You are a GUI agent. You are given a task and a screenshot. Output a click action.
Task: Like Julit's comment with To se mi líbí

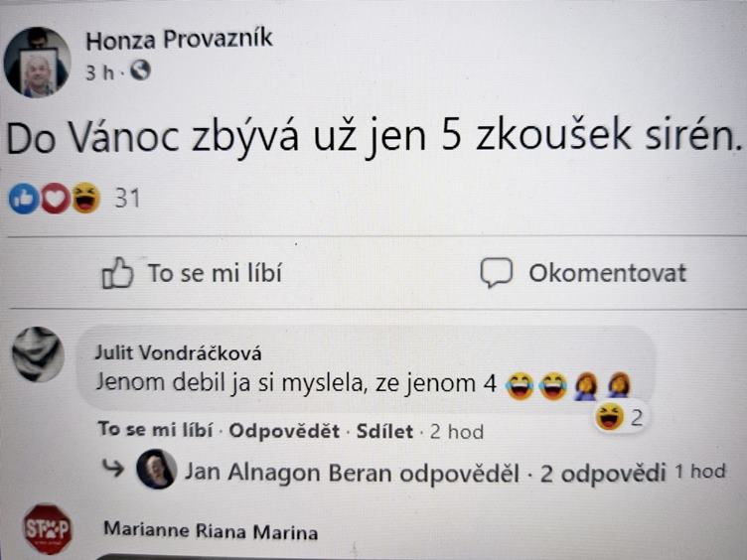155,430
